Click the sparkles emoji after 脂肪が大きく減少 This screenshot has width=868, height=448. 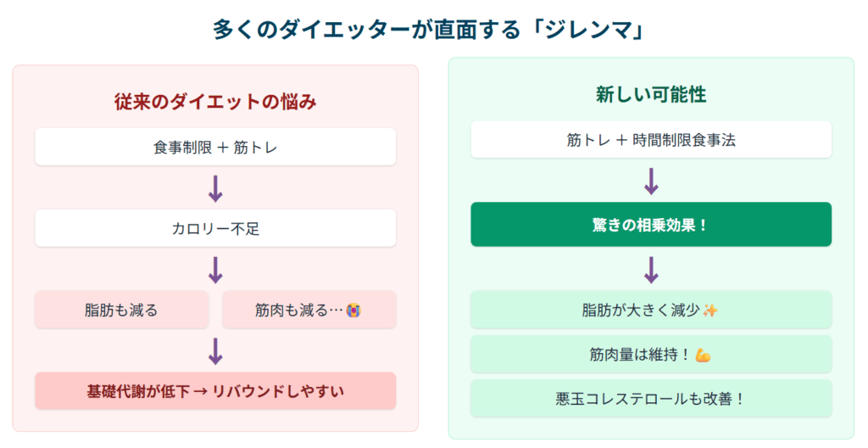pos(710,311)
